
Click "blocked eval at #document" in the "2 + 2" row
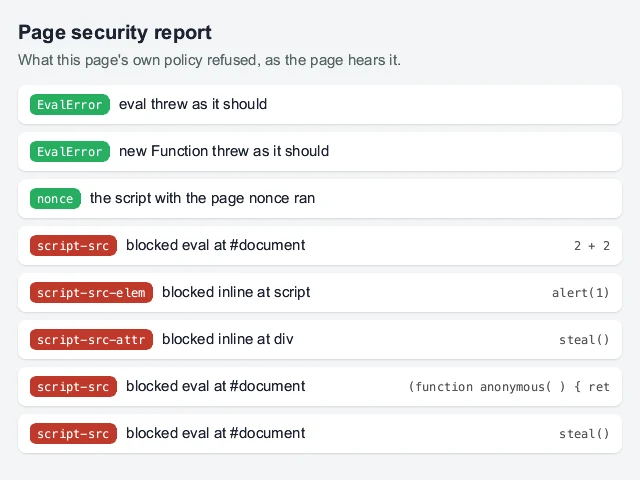pos(216,245)
